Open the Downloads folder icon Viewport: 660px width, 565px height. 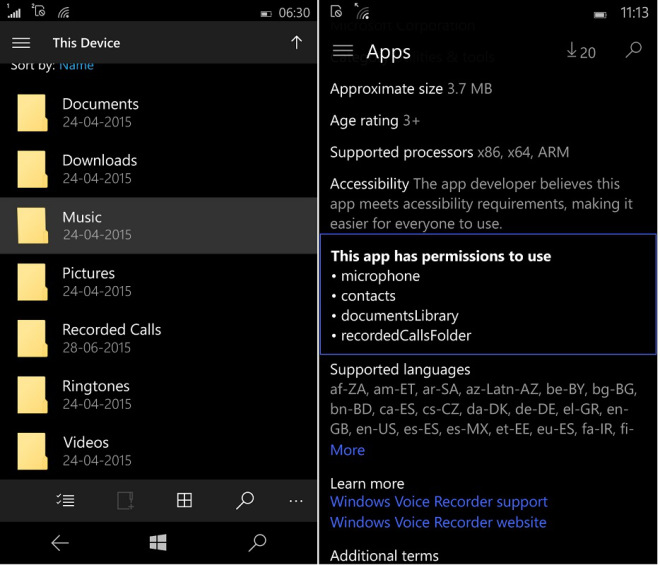coord(32,169)
